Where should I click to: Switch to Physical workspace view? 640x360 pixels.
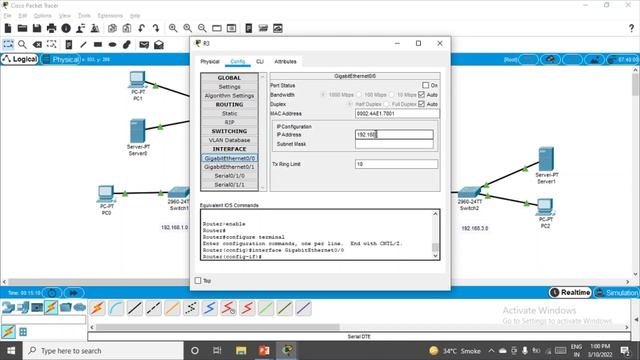pos(61,60)
